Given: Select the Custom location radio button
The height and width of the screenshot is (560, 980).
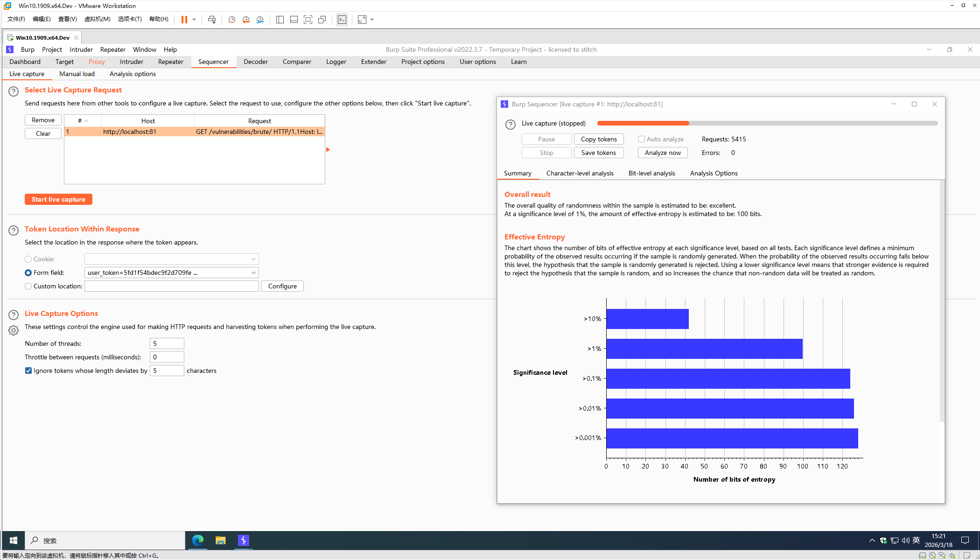Looking at the screenshot, I should 28,286.
